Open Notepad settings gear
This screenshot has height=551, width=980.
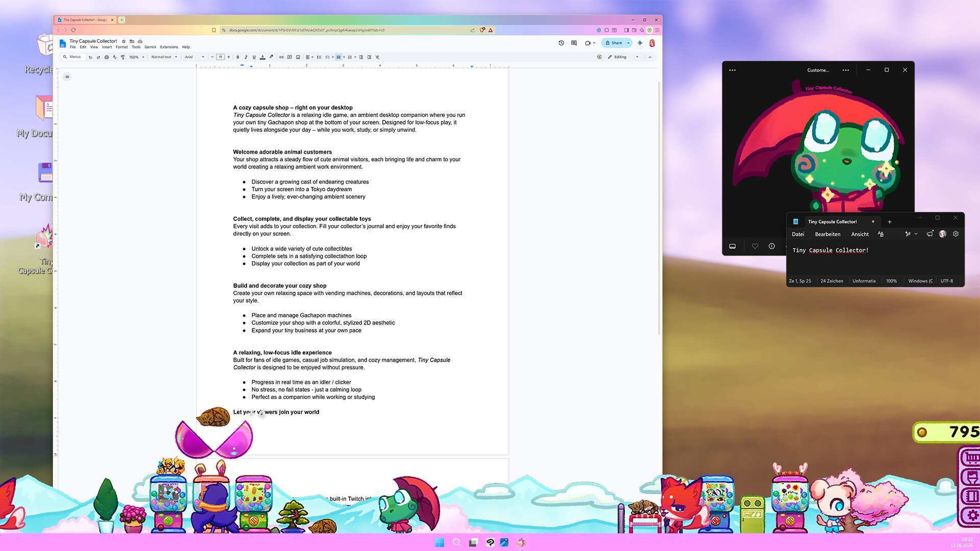point(955,234)
